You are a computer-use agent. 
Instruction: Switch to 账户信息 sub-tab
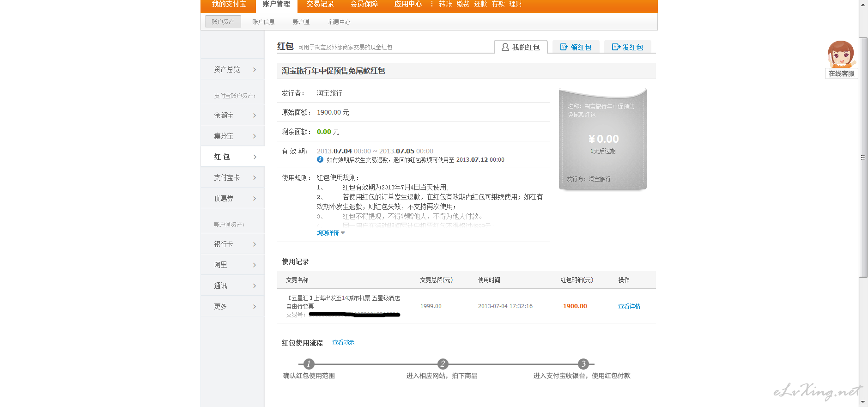(263, 22)
